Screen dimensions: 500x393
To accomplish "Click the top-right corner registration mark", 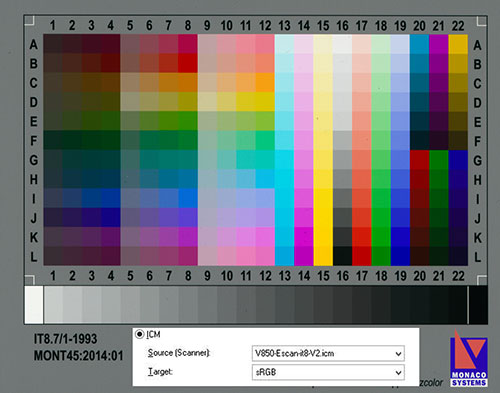I will click(x=482, y=20).
